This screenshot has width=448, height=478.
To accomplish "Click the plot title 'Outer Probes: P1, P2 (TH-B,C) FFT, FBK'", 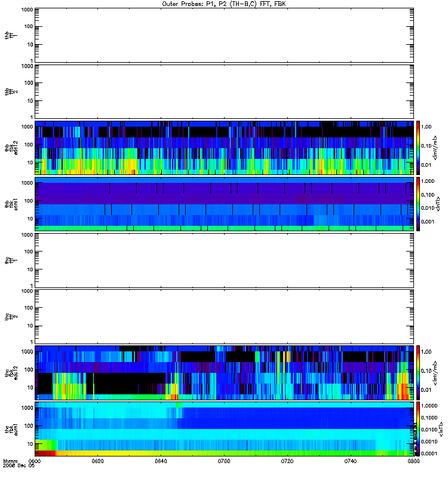I will tap(224, 4).
